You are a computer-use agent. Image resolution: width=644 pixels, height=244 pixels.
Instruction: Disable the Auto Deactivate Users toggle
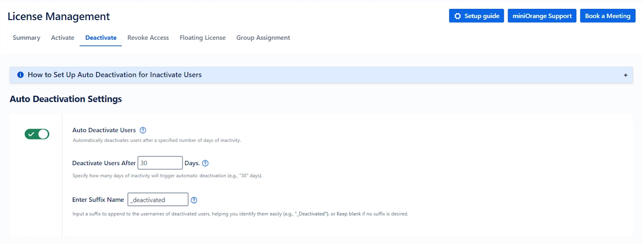37,134
